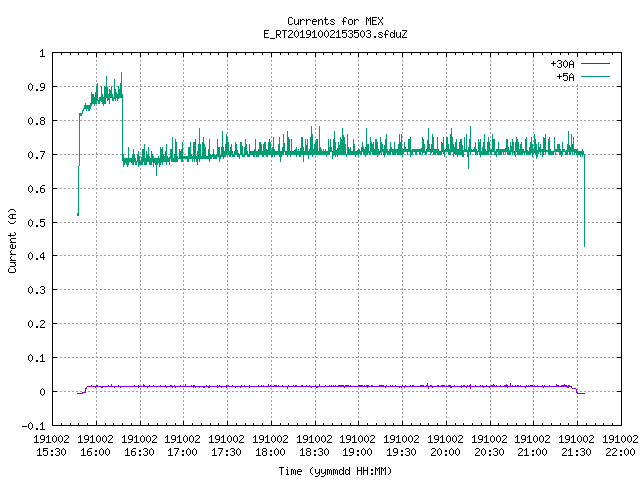Image resolution: width=640 pixels, height=480 pixels.
Task: Click y-axis tick value 0.8
Action: point(36,121)
